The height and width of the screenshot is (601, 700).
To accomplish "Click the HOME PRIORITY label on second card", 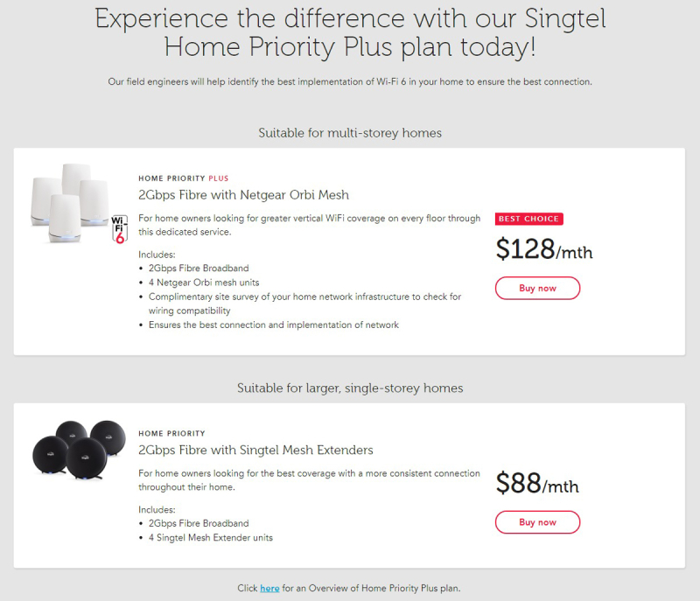I will [x=171, y=434].
